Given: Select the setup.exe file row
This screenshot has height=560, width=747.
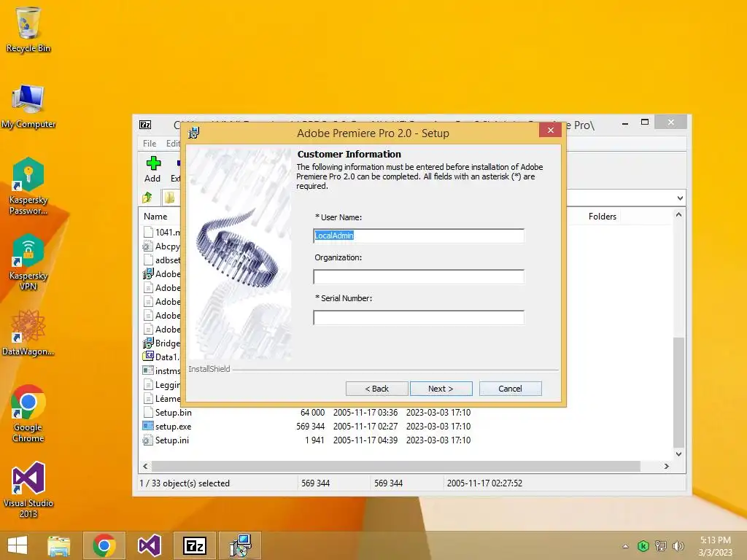Looking at the screenshot, I should tap(306, 426).
